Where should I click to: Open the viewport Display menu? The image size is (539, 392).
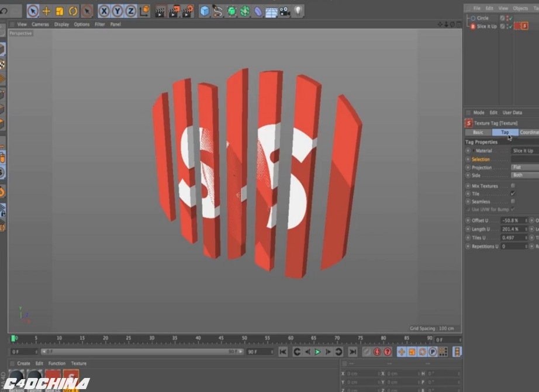tap(61, 25)
